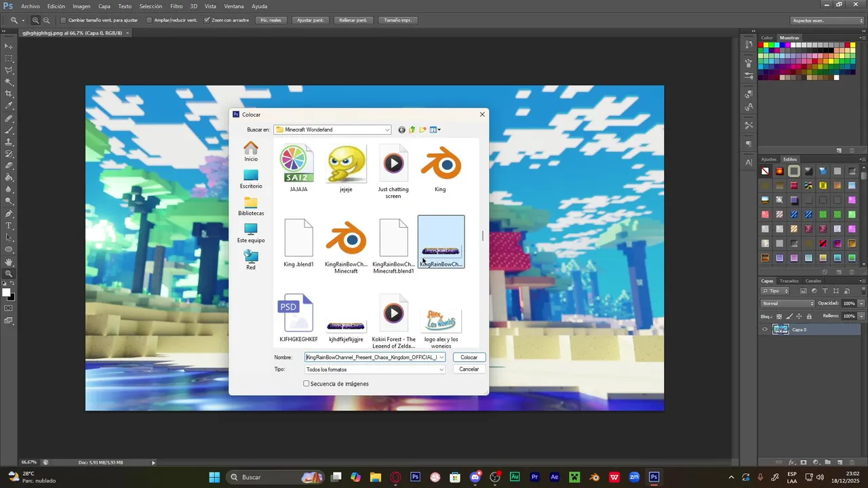Screen dimensions: 868x488
Task: Open Inicio location in dialog sidebar
Action: [x=251, y=151]
